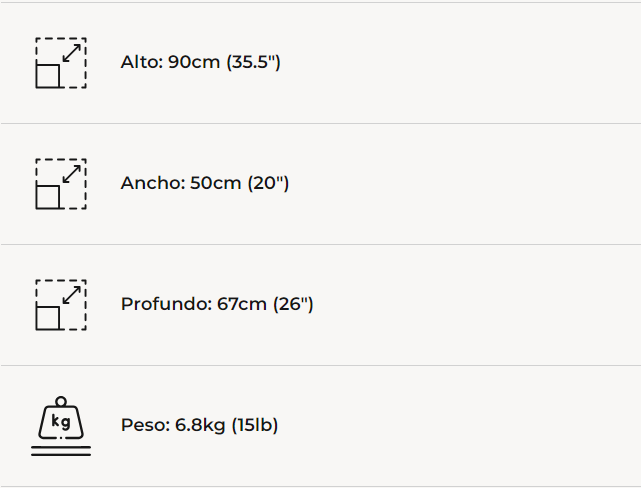The height and width of the screenshot is (488, 641).
Task: Click the kg weight icon beside Peso
Action: coord(60,426)
